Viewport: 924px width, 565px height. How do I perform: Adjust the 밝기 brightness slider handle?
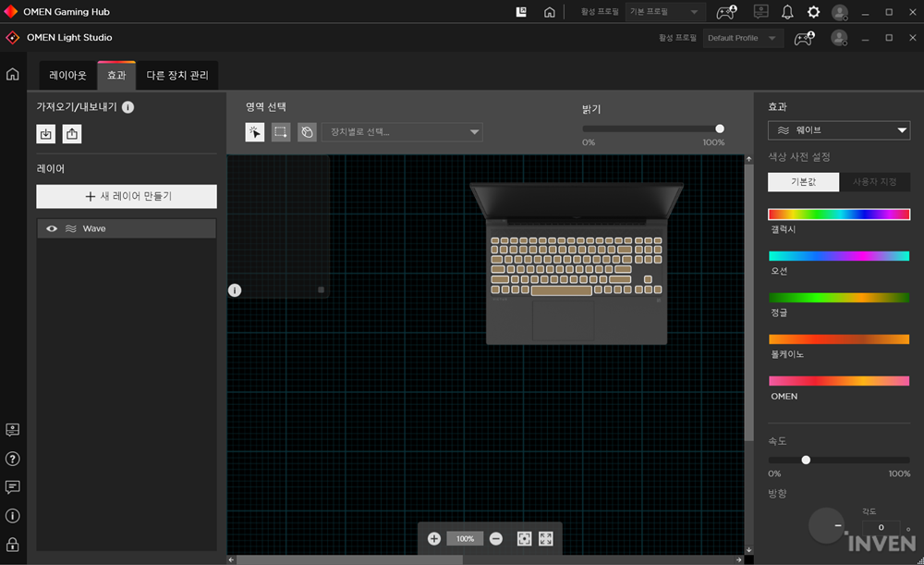click(x=720, y=129)
